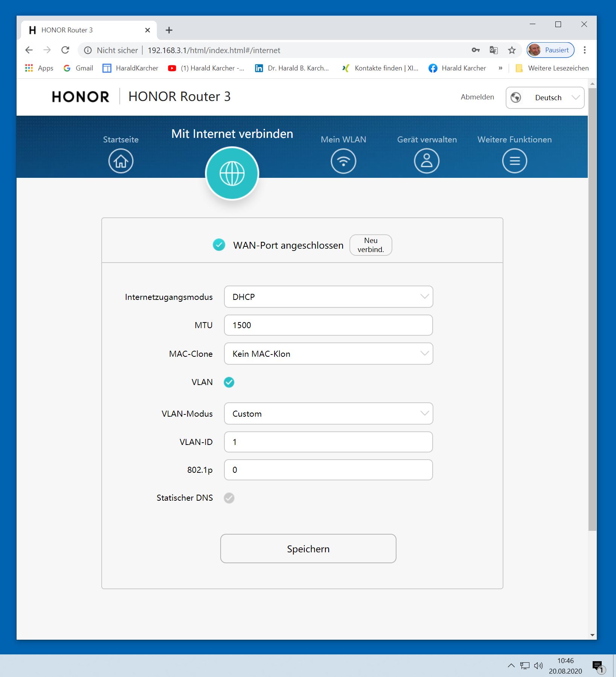Viewport: 616px width, 677px height.
Task: Open a new browser tab
Action: click(169, 30)
